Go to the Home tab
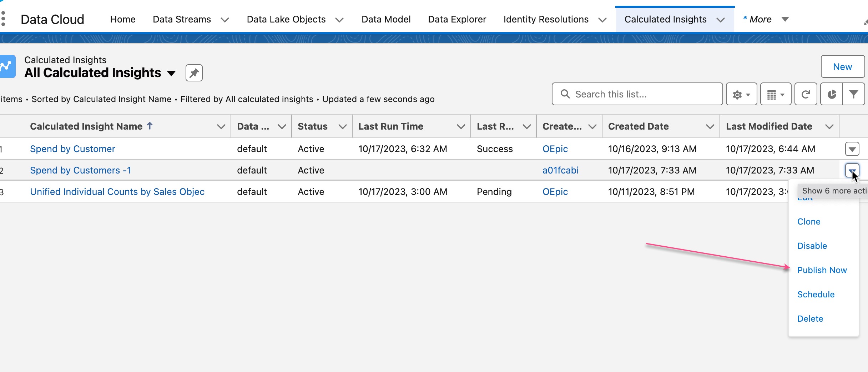 pos(123,19)
